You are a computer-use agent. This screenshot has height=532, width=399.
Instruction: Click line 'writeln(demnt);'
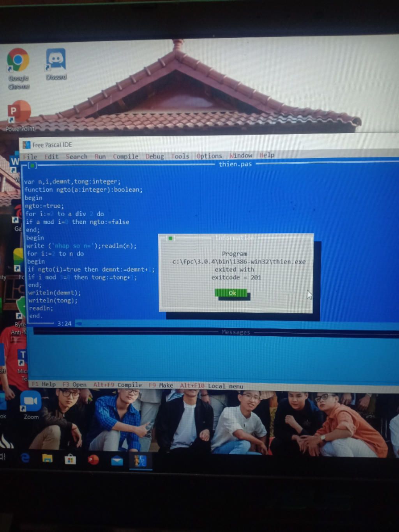pyautogui.click(x=55, y=293)
